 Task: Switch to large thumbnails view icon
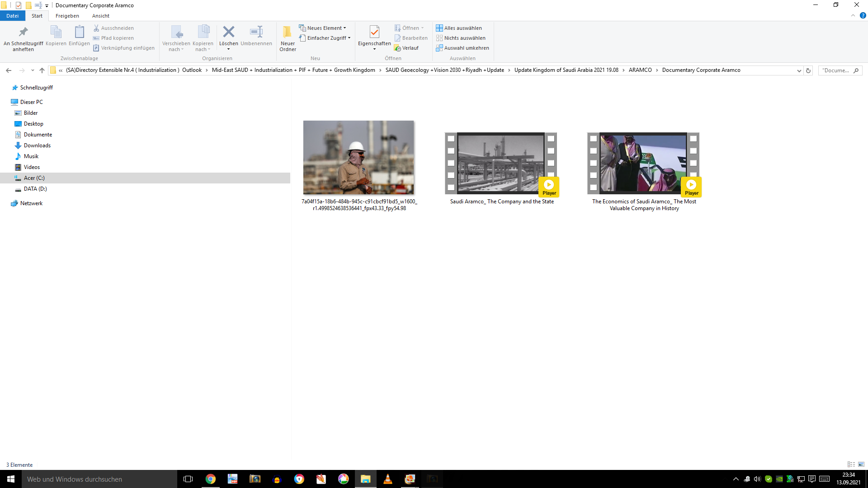[x=861, y=465]
